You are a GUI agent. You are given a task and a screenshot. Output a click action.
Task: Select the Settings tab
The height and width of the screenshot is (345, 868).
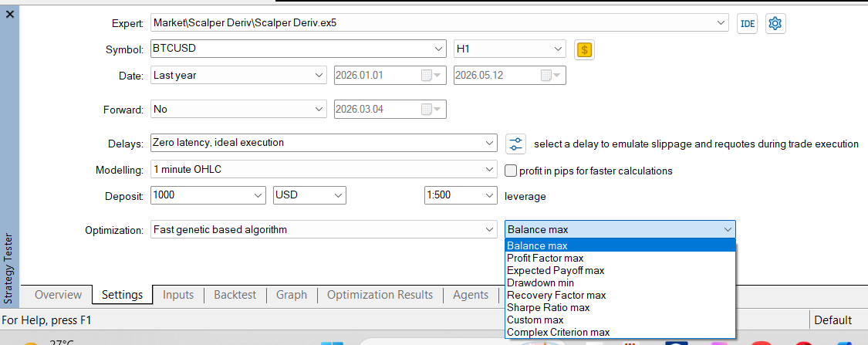tap(123, 295)
